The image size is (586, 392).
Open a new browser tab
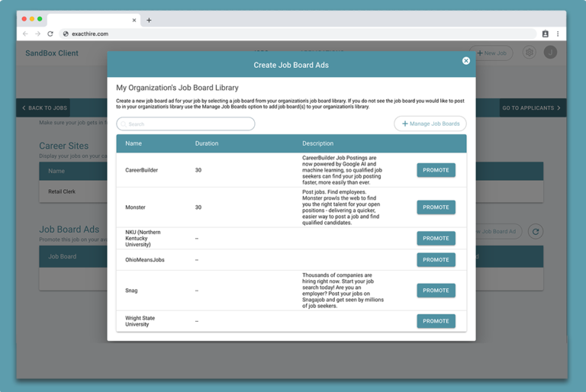[x=149, y=20]
